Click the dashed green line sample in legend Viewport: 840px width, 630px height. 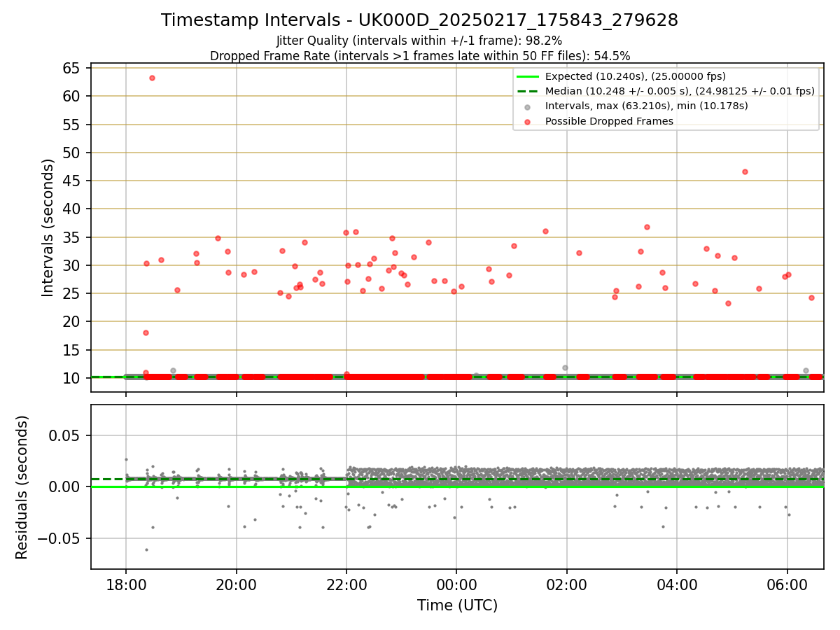[x=527, y=91]
